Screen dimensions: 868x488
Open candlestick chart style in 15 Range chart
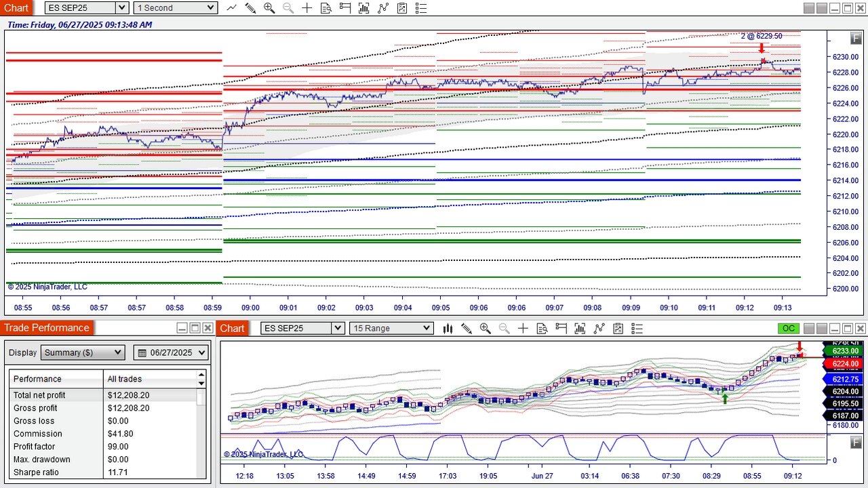point(448,328)
